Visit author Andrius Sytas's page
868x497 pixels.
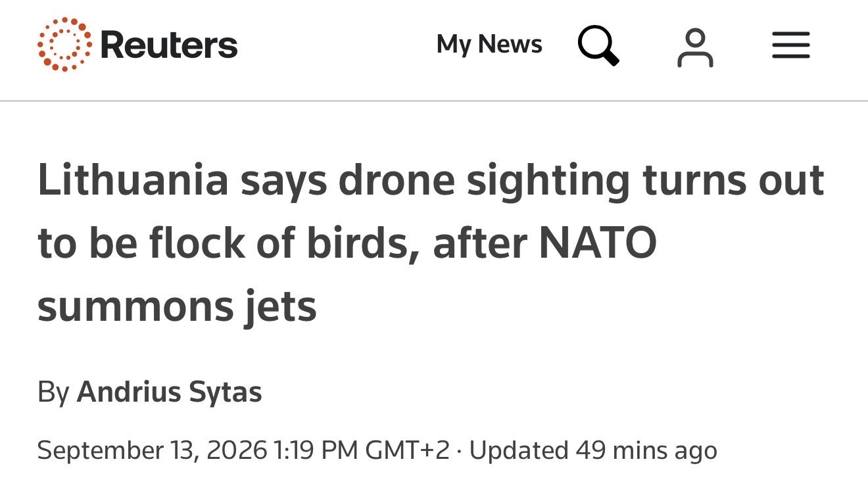click(170, 392)
